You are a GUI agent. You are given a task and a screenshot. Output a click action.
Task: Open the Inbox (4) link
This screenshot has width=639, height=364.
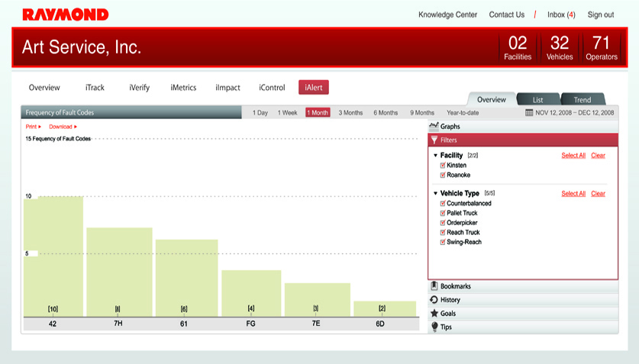[x=561, y=14]
